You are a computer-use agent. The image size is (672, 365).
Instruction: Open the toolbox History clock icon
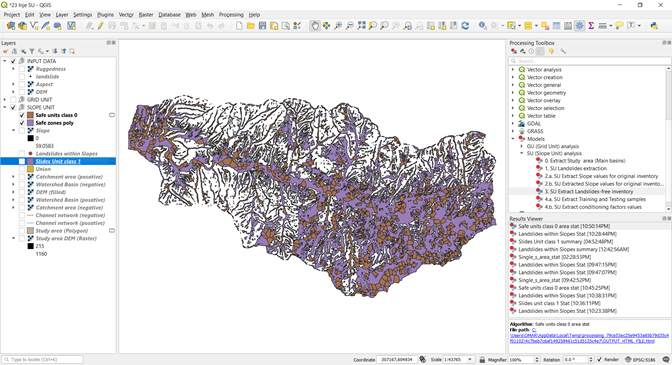(531, 51)
